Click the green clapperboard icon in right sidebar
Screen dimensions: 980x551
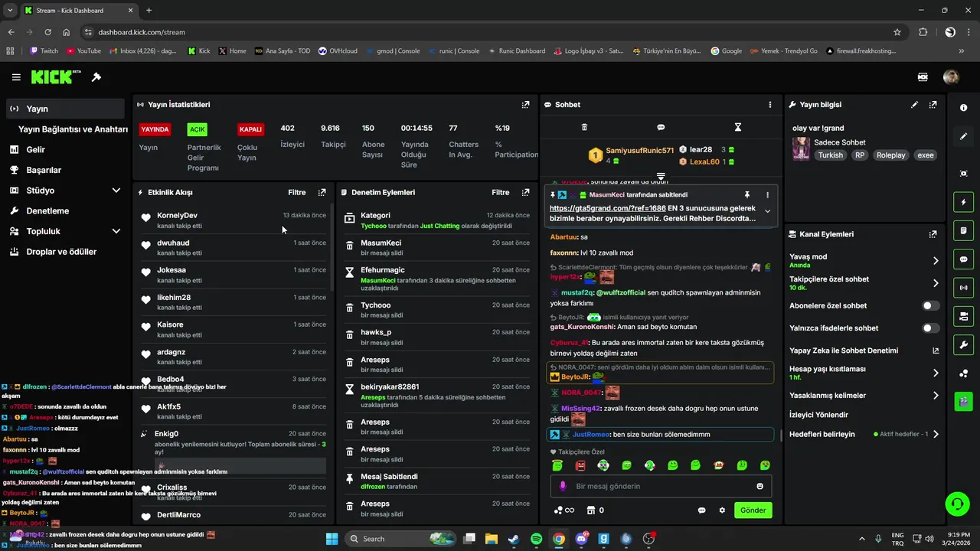pyautogui.click(x=963, y=400)
